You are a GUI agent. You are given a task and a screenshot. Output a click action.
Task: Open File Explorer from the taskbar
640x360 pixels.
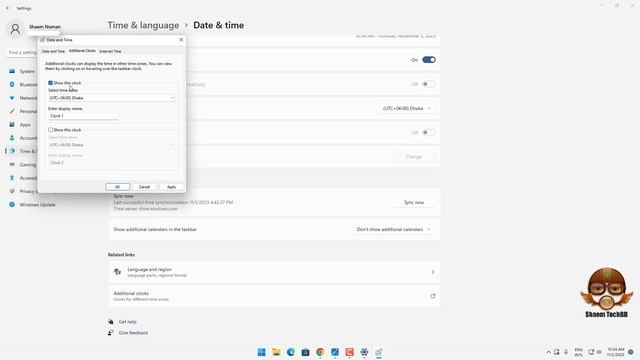276,352
